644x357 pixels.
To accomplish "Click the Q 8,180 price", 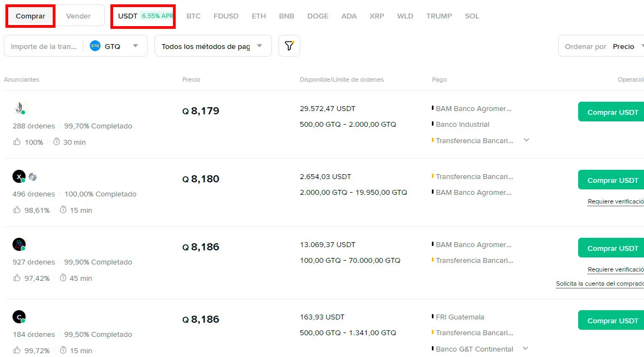I will click(x=201, y=179).
